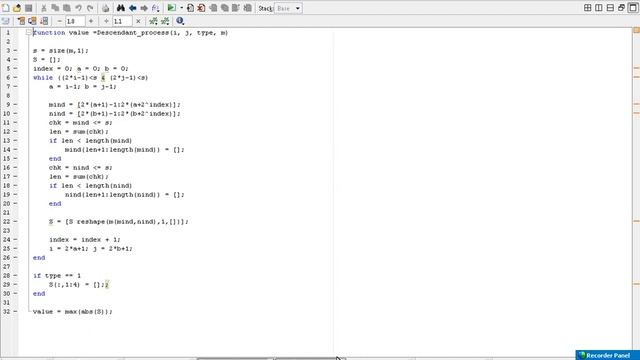Click the Continue debug icon
The height and width of the screenshot is (360, 640).
point(247,8)
